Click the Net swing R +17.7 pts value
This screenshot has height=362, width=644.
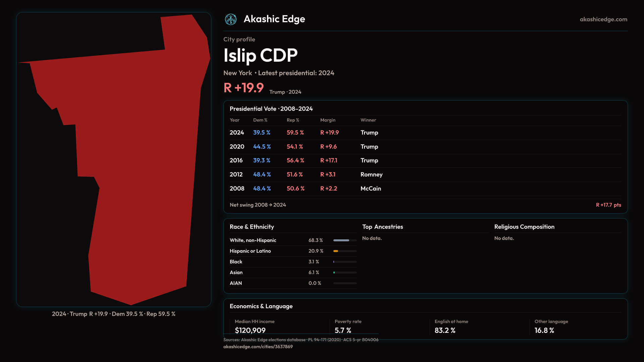click(x=608, y=205)
